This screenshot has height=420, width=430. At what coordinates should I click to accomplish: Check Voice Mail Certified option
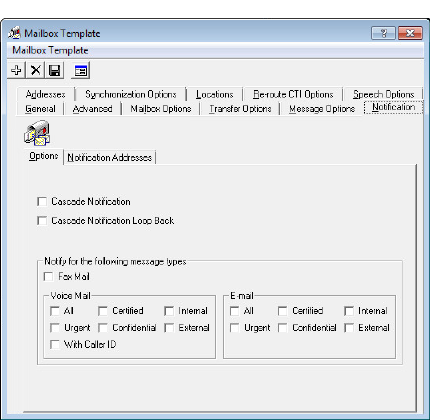103,311
